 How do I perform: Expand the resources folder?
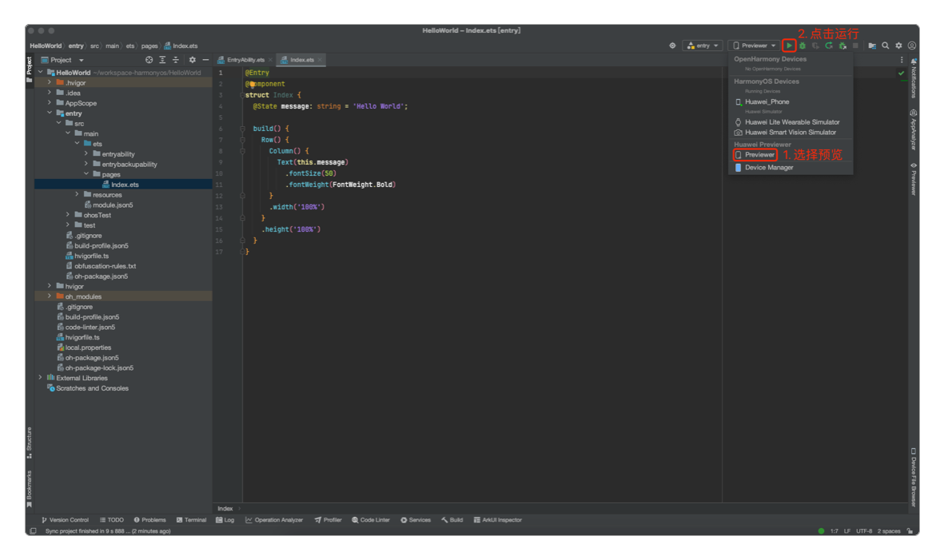coord(77,194)
